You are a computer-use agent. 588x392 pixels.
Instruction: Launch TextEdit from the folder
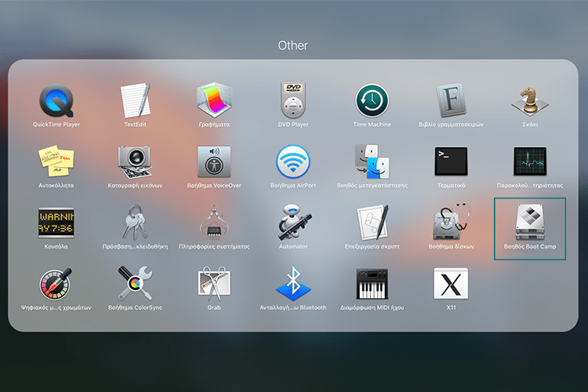point(135,100)
